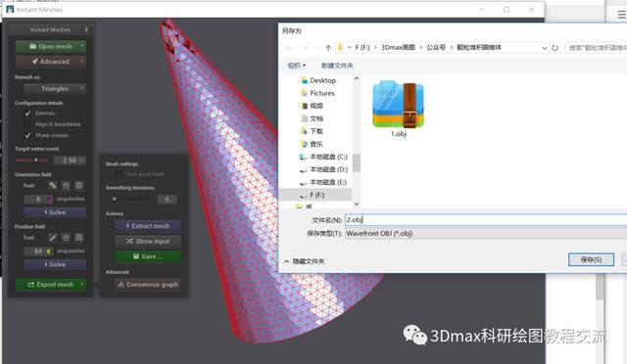The image size is (627, 364).
Task: Click the green Save... button
Action: [148, 256]
